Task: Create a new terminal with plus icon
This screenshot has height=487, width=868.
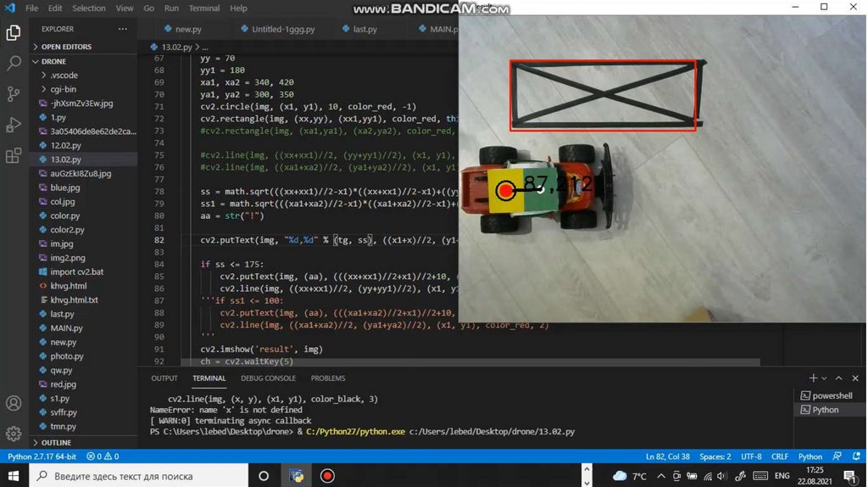Action: click(x=813, y=378)
